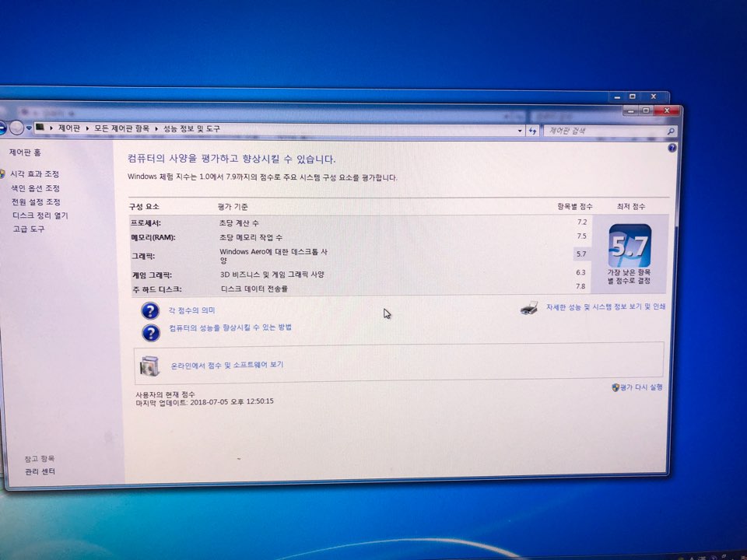
Task: Click the memory subscore 7.5
Action: (581, 236)
